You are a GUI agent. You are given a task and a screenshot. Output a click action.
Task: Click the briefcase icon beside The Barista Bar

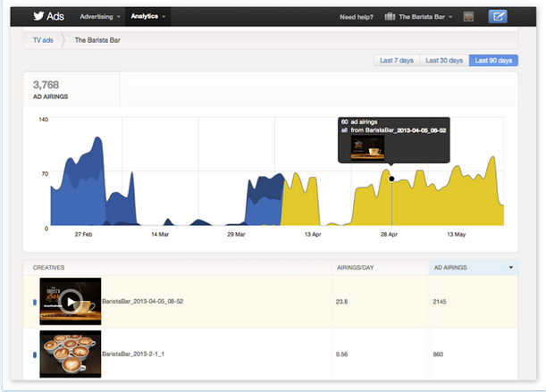(390, 16)
